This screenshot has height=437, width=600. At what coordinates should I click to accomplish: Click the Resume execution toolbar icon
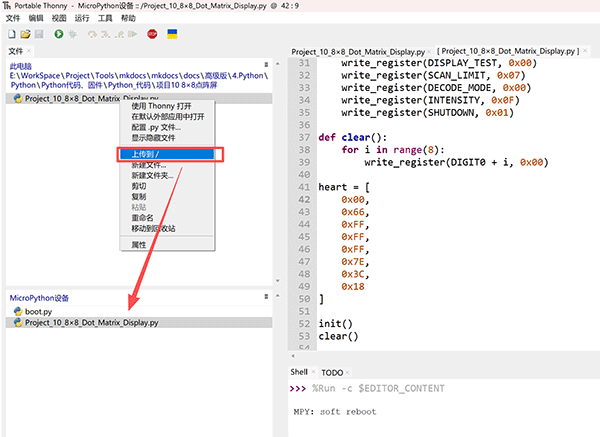[133, 34]
